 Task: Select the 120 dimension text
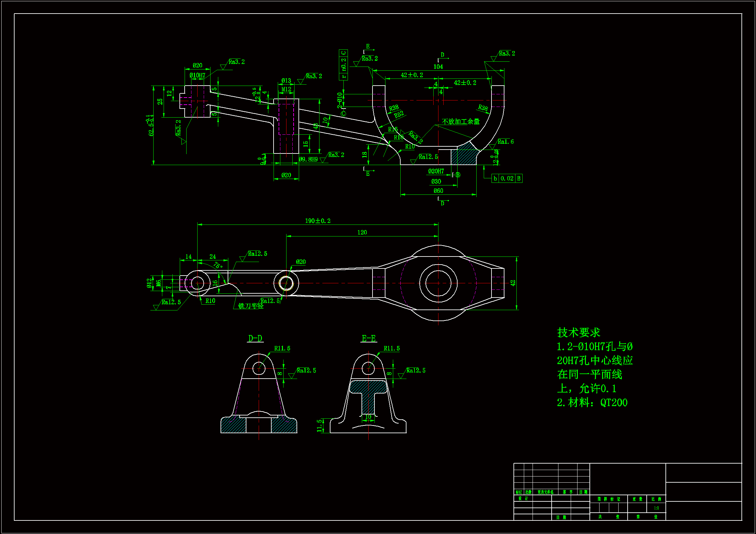[x=362, y=232]
